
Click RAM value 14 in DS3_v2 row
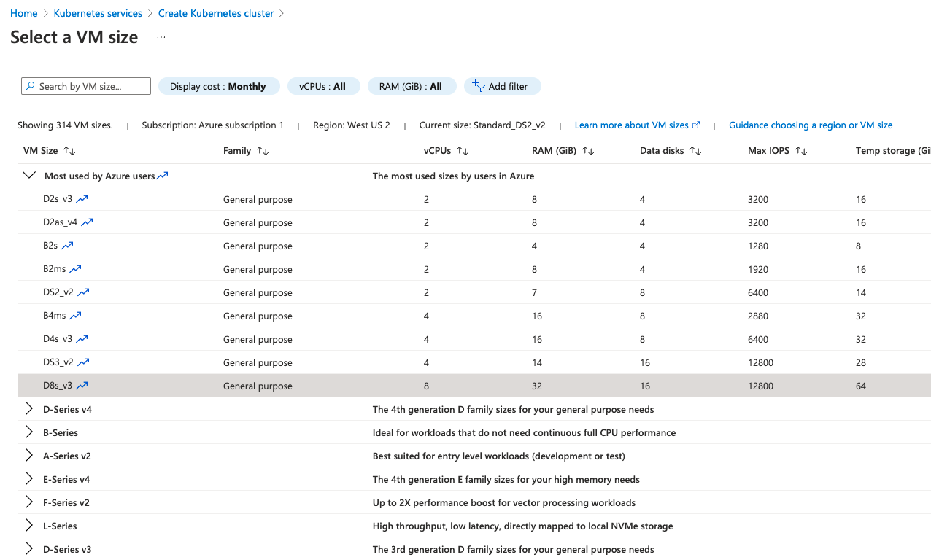pos(537,362)
